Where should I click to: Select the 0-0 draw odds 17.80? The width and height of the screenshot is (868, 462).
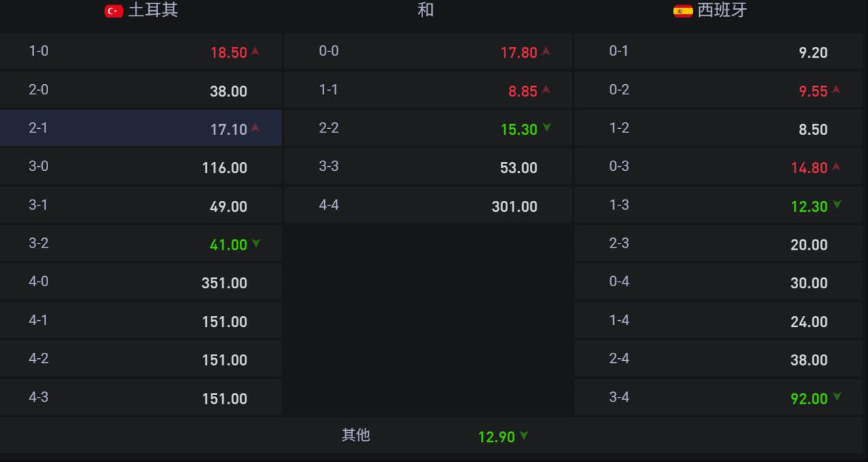point(428,52)
